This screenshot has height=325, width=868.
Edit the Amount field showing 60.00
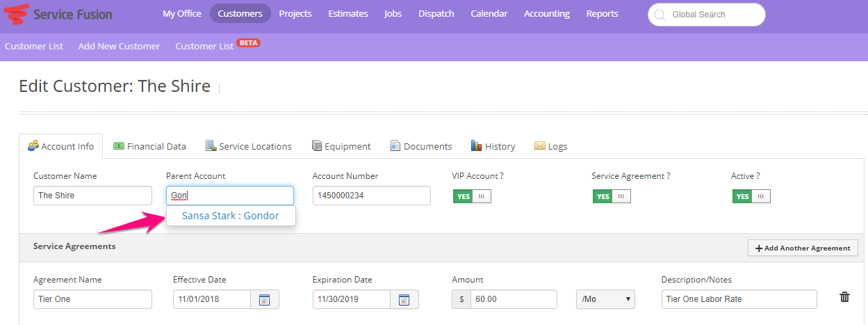(514, 299)
